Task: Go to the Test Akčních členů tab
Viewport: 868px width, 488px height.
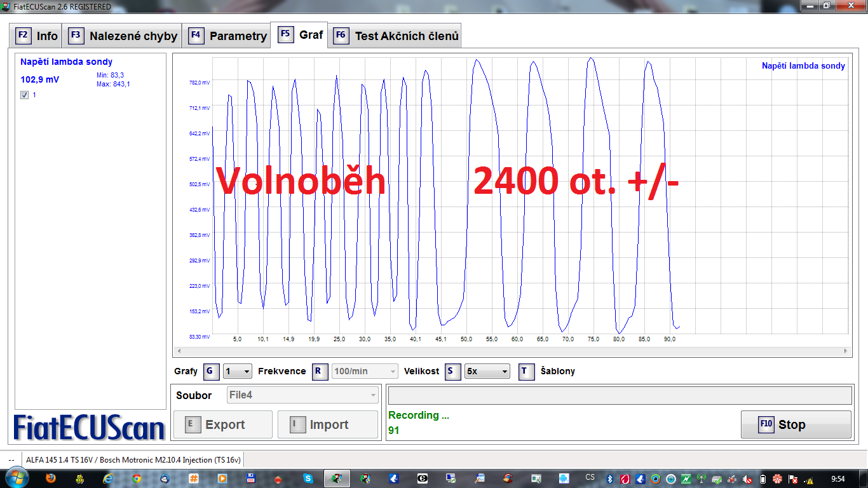Action: coord(395,36)
